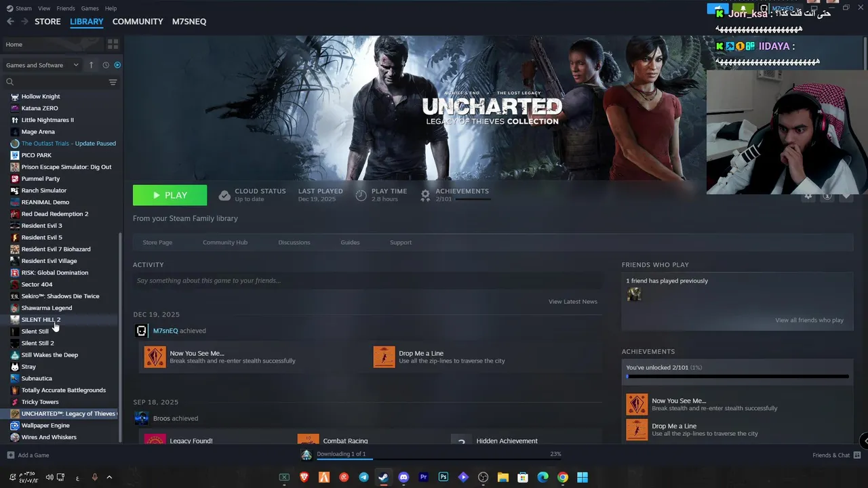Open Google Chrome from the taskbar

[562, 477]
